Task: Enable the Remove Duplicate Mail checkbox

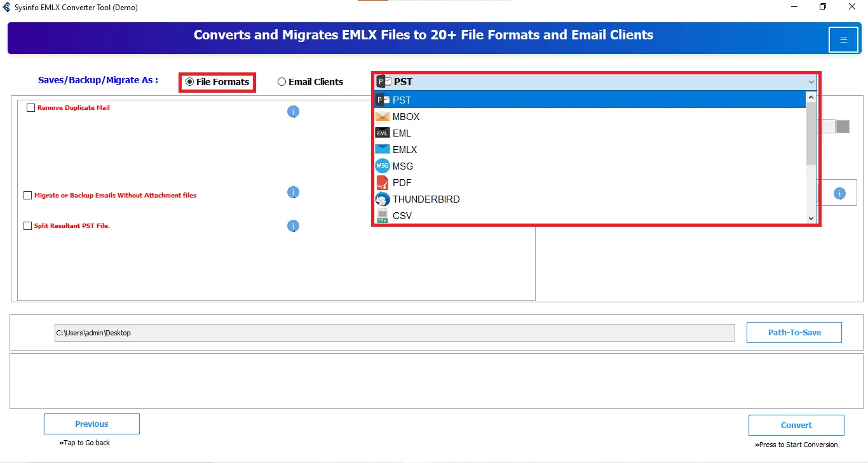Action: tap(31, 108)
